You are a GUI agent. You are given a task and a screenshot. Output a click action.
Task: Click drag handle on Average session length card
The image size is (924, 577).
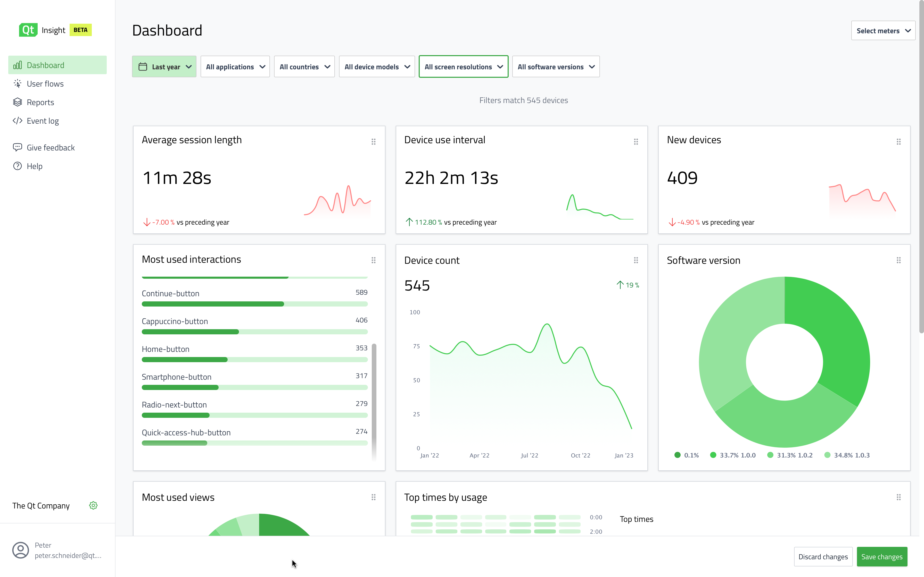[373, 142]
